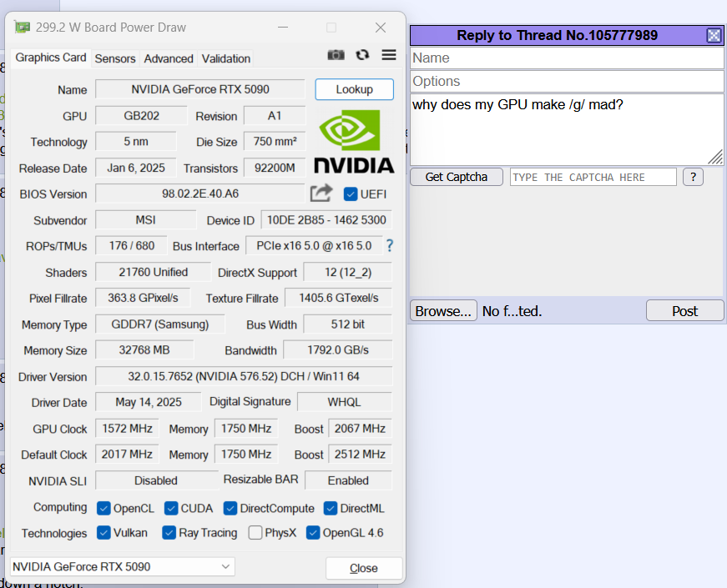Switch to the Graphics Card tab

click(x=51, y=58)
